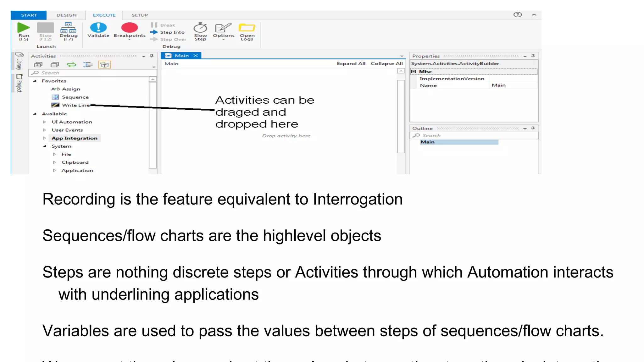
Task: Click Collapse All in the designer header
Action: click(386, 63)
